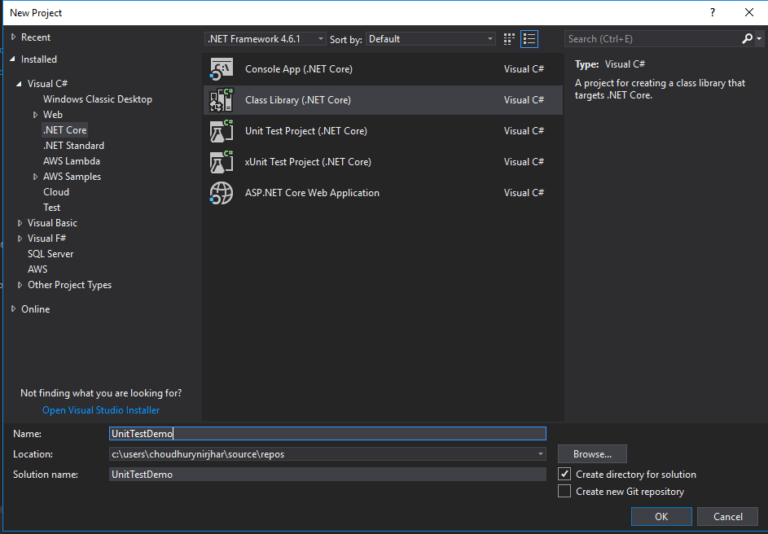Click the search magnifier icon
The image size is (768, 534).
pos(747,39)
